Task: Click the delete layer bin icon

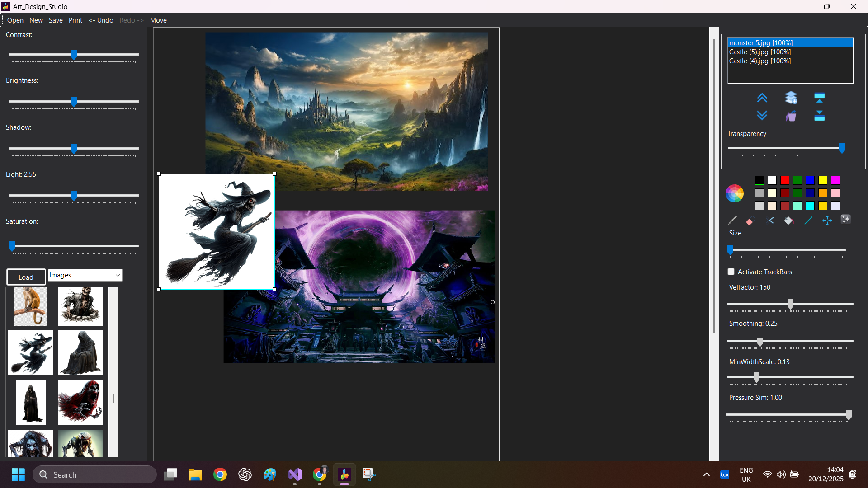Action: 791,116
